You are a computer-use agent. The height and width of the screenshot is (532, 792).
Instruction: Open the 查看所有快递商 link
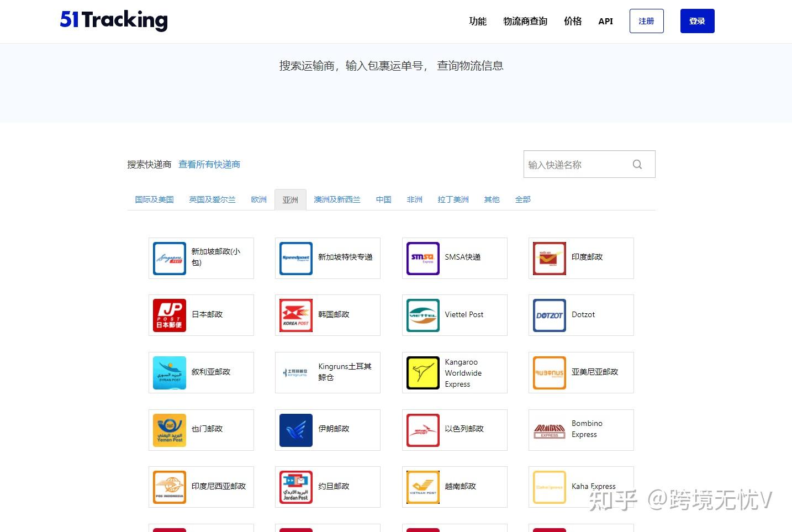(209, 165)
